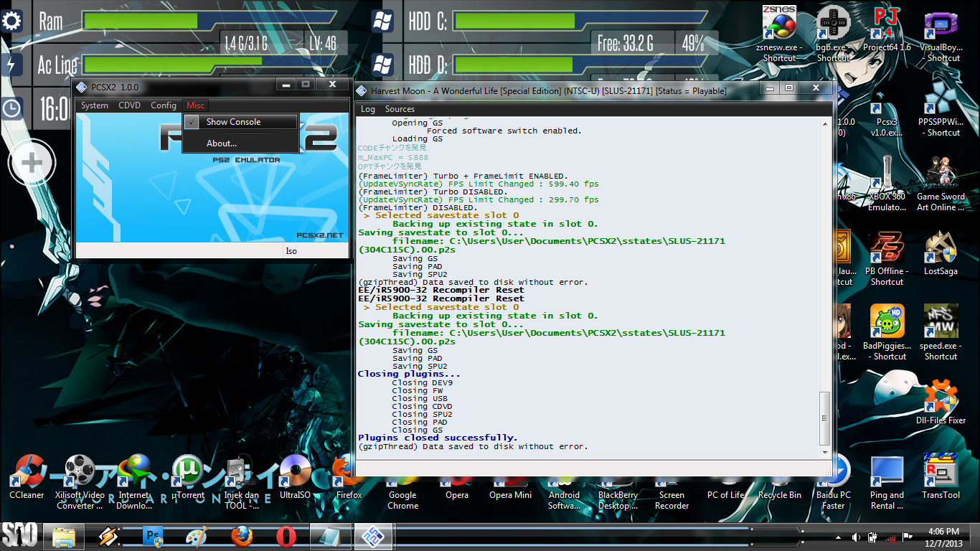Click the plus circle gadget button
Viewport: 980px width, 551px height.
click(x=32, y=163)
